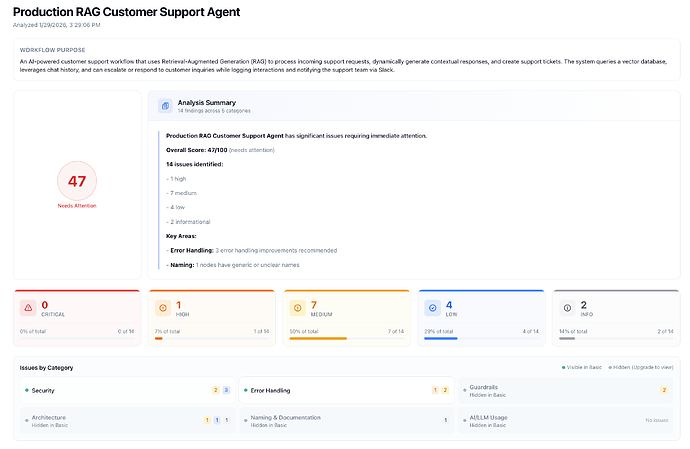
Task: Click the Analysis Summary header
Action: (206, 102)
